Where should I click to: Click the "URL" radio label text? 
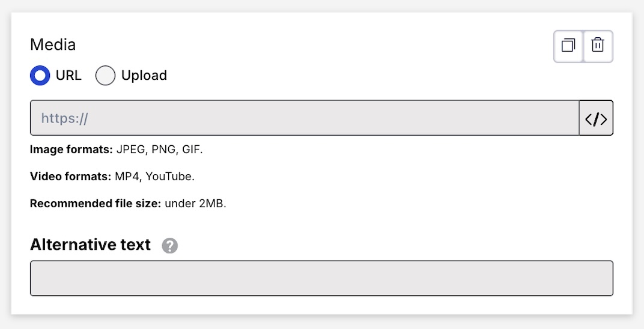click(x=68, y=76)
